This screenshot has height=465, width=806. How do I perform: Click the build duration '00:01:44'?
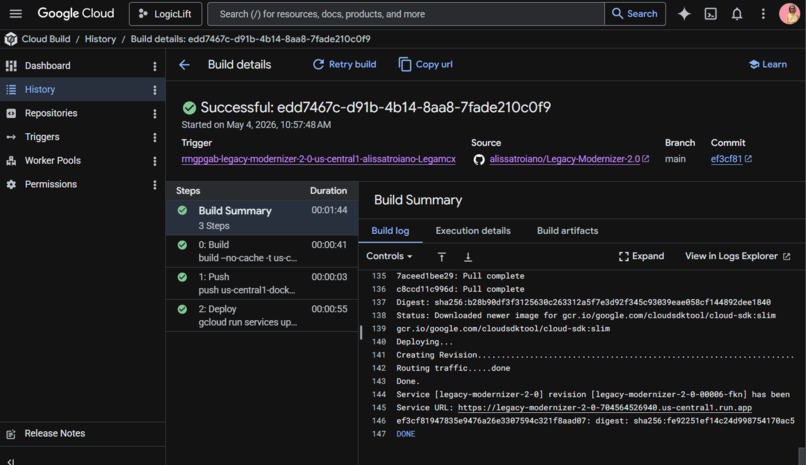point(329,210)
